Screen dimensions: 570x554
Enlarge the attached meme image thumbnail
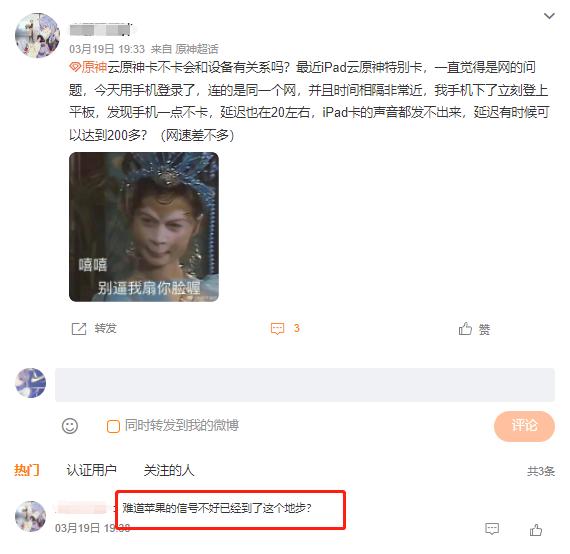click(144, 227)
